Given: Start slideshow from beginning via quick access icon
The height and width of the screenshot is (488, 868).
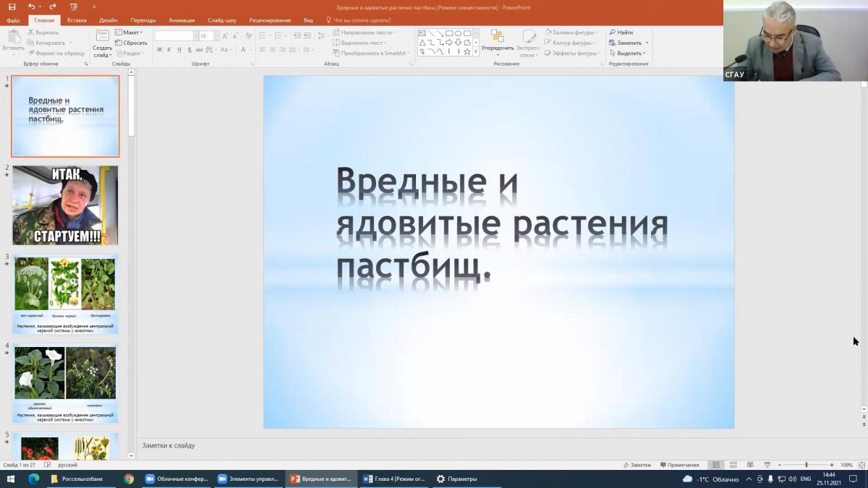Looking at the screenshot, I should (x=74, y=7).
